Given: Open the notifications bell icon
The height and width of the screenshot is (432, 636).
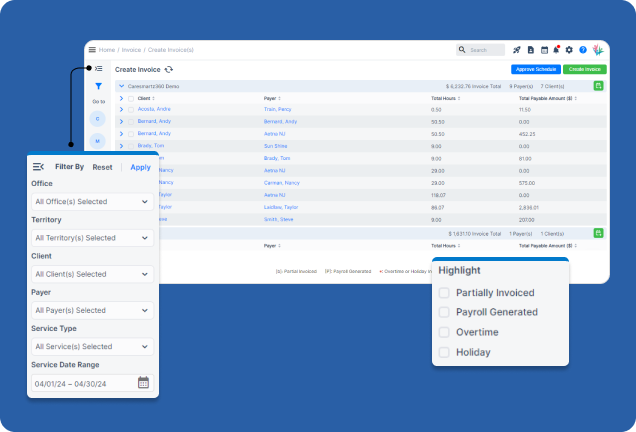Looking at the screenshot, I should [x=556, y=49].
